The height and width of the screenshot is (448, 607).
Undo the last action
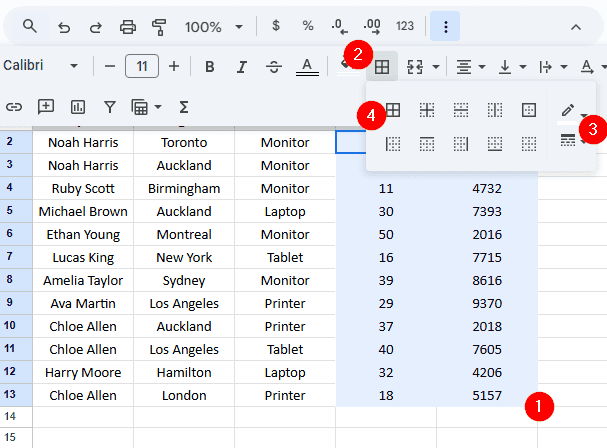(x=64, y=27)
